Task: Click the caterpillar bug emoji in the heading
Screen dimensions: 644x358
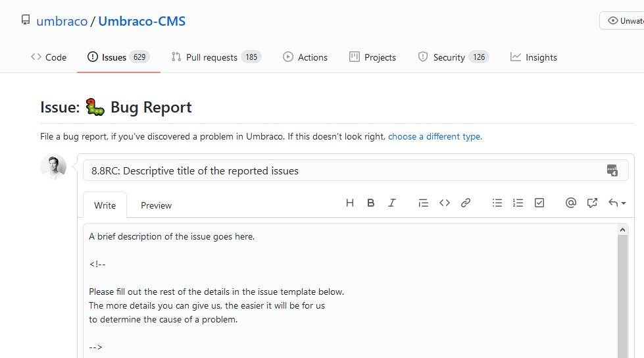Action: 95,107
